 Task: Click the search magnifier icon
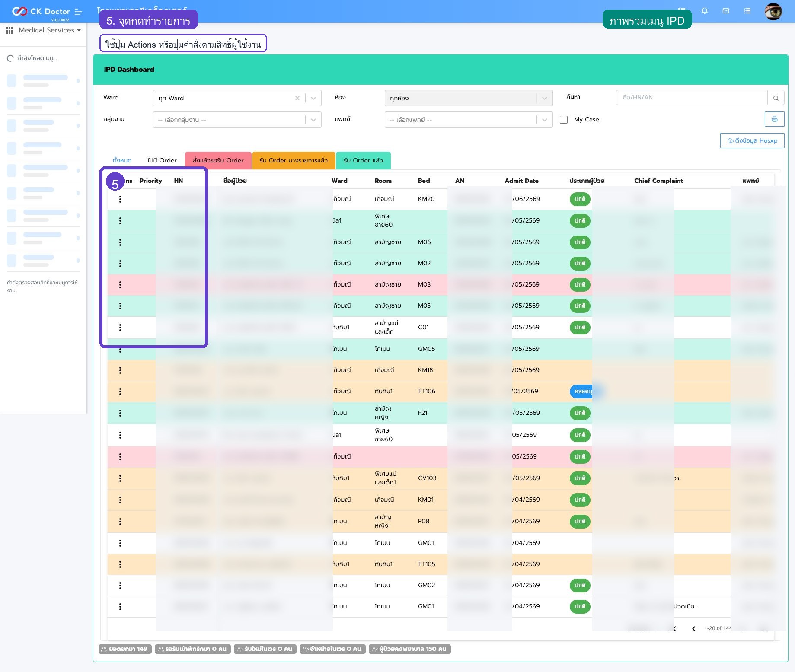(776, 98)
